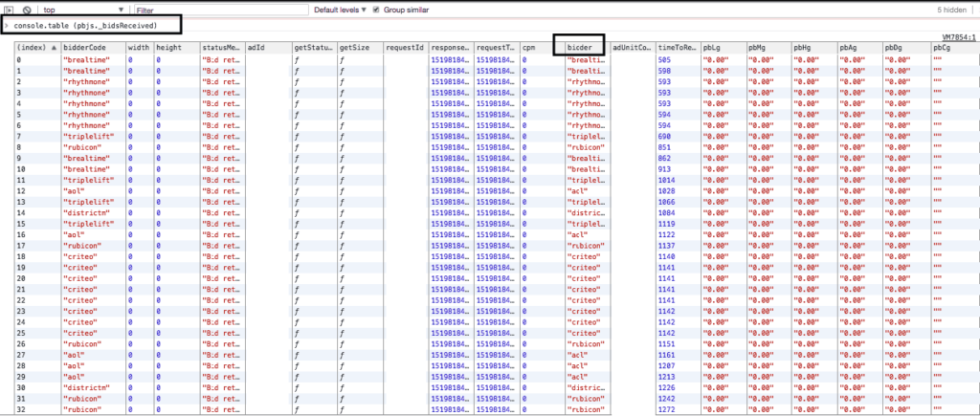
Task: Select the timeToRespond value 862
Action: [x=664, y=158]
